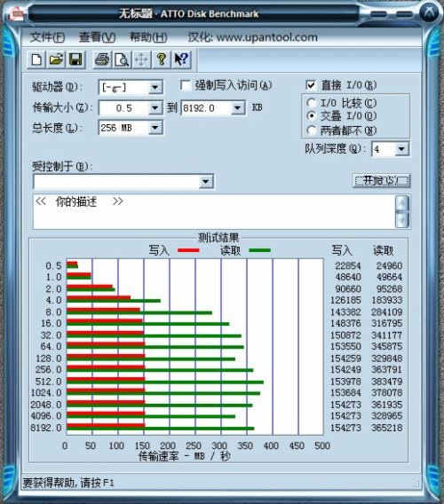444x504 pixels.
Task: Click the Print toolbar icon
Action: (x=102, y=59)
